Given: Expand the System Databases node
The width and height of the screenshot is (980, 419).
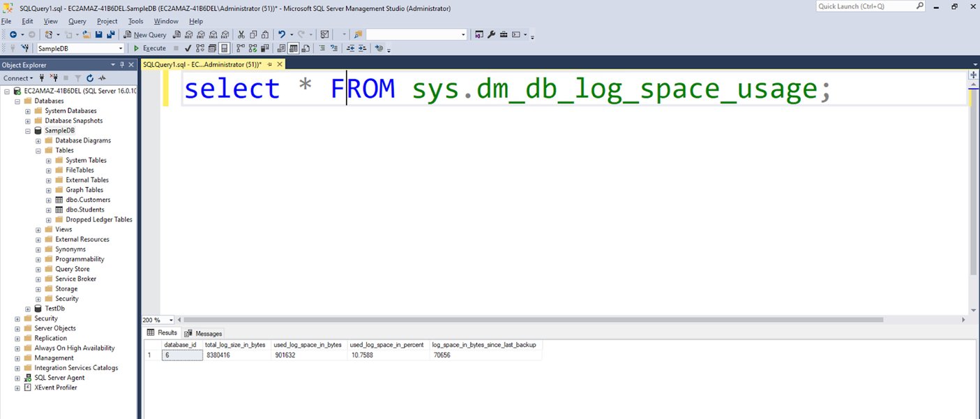Looking at the screenshot, I should pos(28,111).
